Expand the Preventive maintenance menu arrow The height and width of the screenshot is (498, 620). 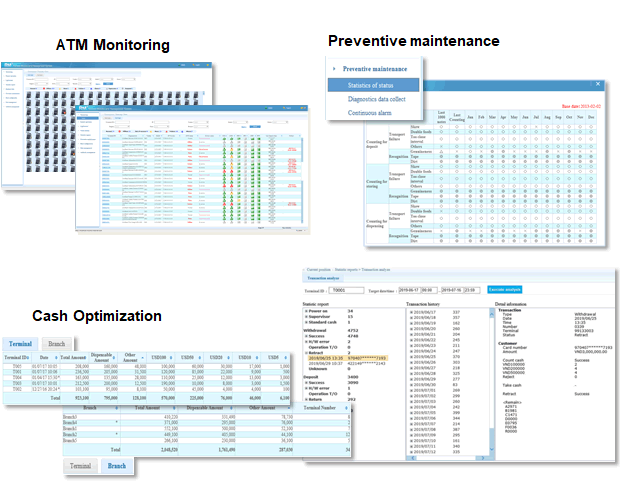(334, 69)
